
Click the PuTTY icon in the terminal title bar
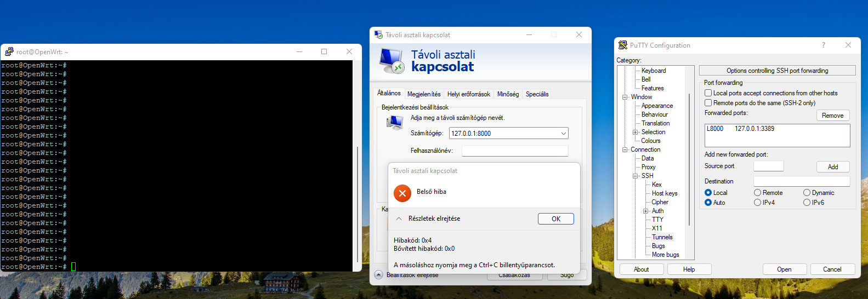9,52
